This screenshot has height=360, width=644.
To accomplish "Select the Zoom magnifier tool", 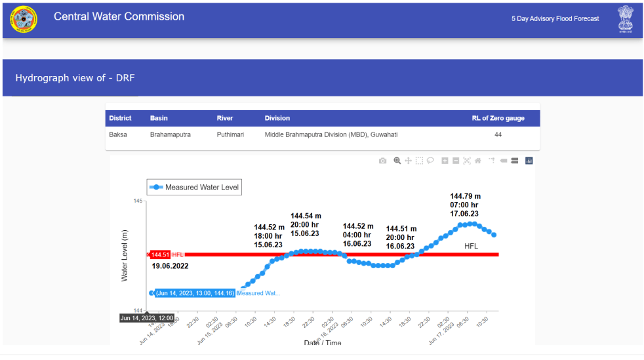I will point(397,161).
